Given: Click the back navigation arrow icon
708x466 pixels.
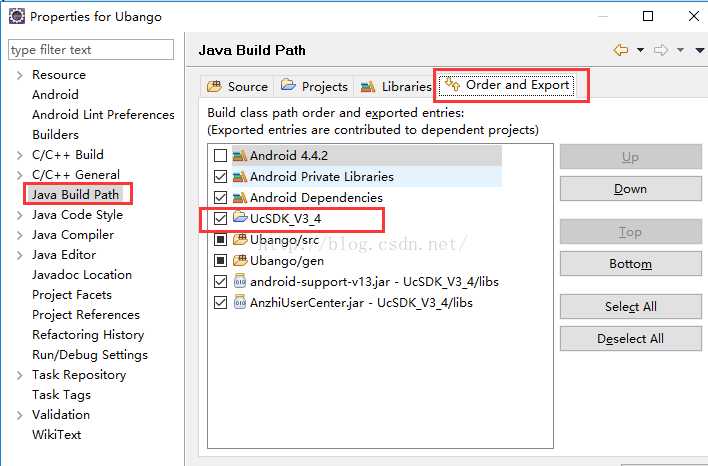Looking at the screenshot, I should (x=621, y=50).
